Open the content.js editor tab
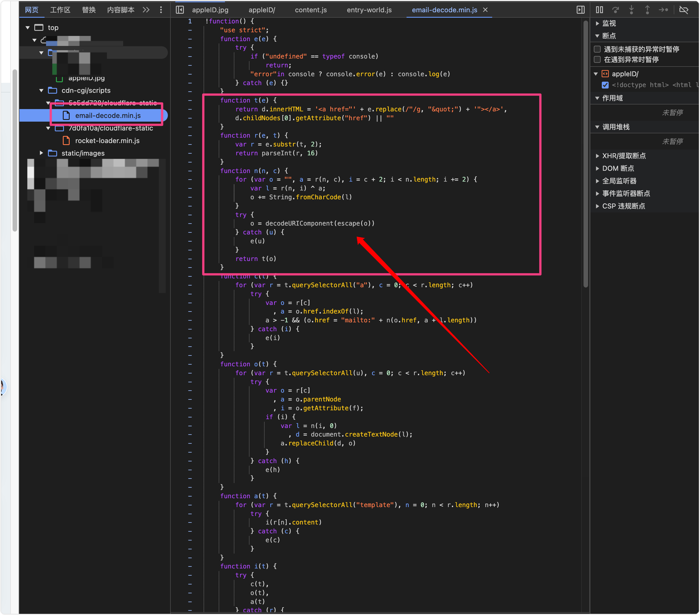Screen dimensions: 700x615 point(311,10)
